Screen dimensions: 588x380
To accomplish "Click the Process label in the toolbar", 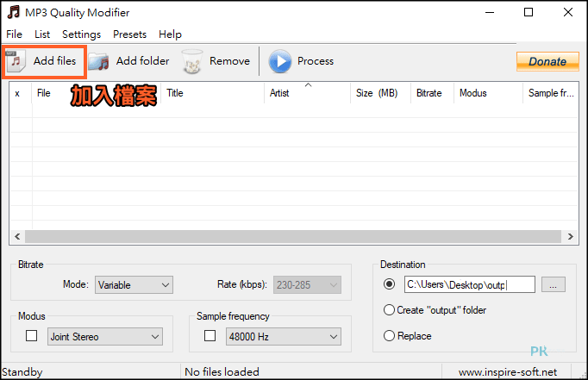I will point(316,60).
